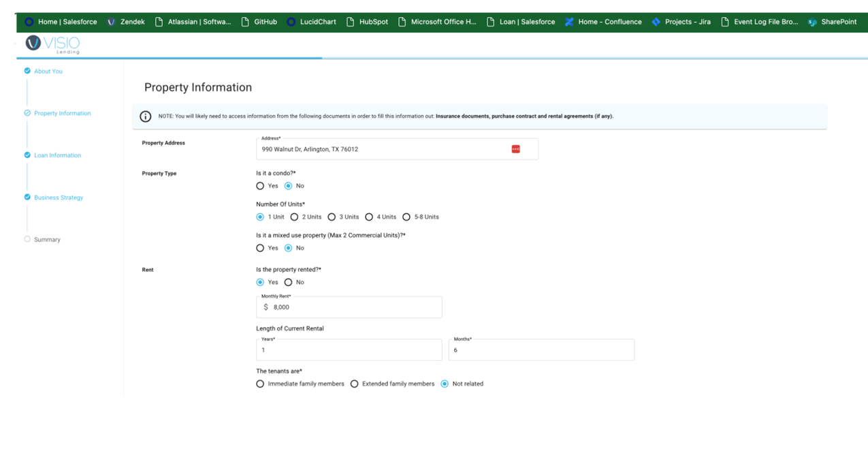Choose the 2 Units option

(x=294, y=217)
